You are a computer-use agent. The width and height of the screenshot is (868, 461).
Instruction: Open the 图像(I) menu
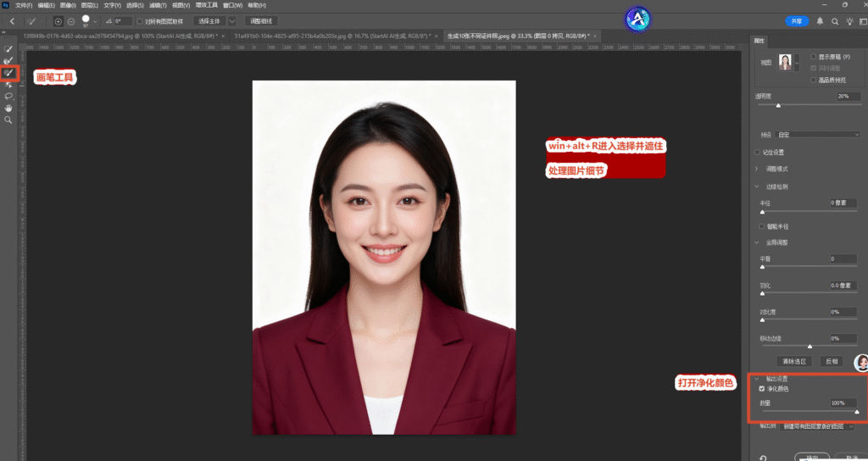[x=68, y=5]
